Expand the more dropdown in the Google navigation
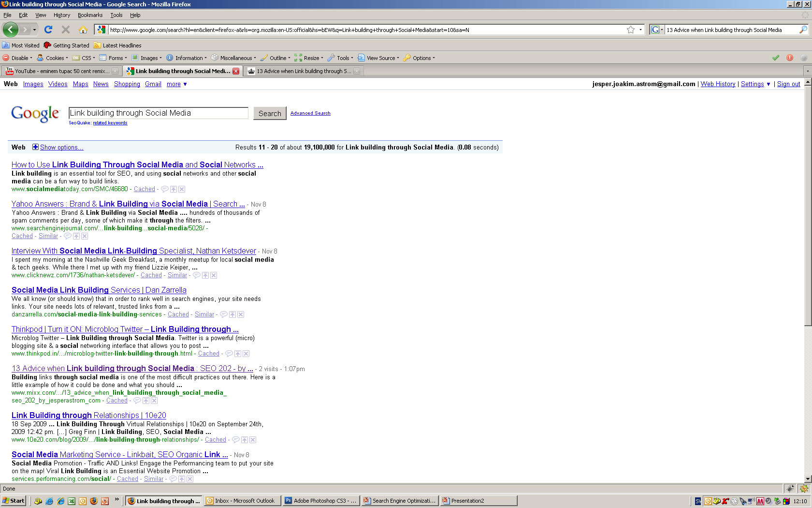Viewport: 812px width, 508px height. click(177, 84)
